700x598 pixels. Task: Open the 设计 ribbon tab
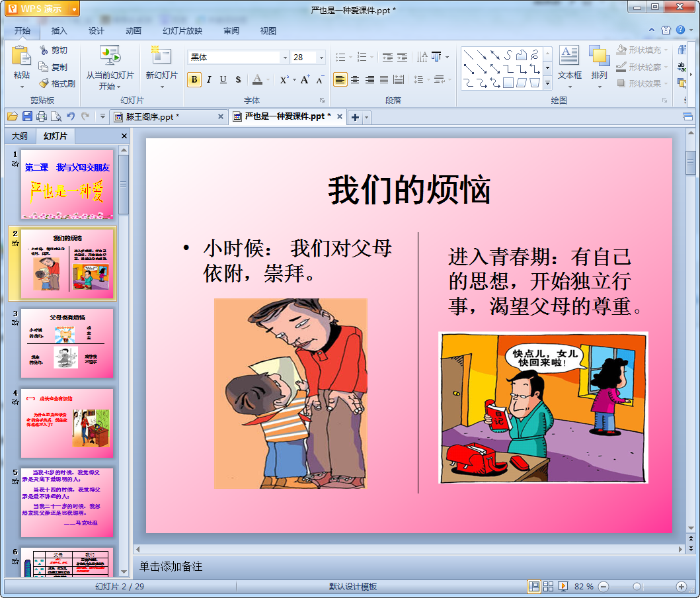point(96,31)
